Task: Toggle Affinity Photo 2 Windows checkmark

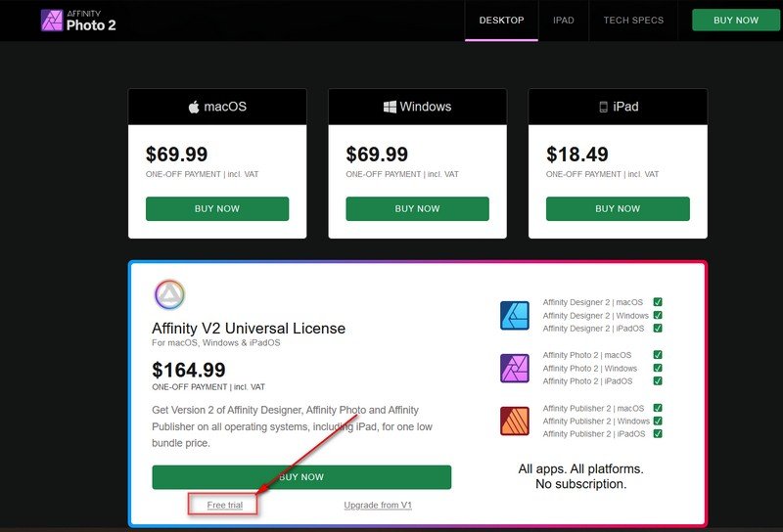Action: pyautogui.click(x=658, y=368)
